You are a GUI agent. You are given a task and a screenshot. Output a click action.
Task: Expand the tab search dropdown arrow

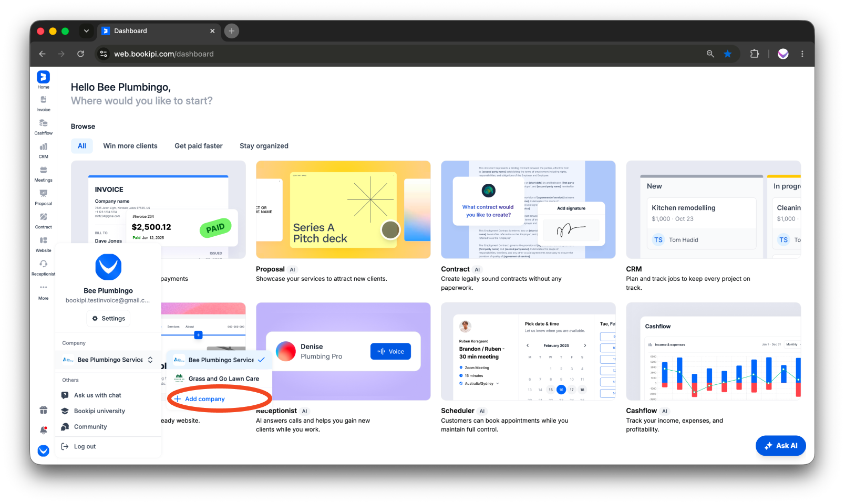(x=87, y=31)
